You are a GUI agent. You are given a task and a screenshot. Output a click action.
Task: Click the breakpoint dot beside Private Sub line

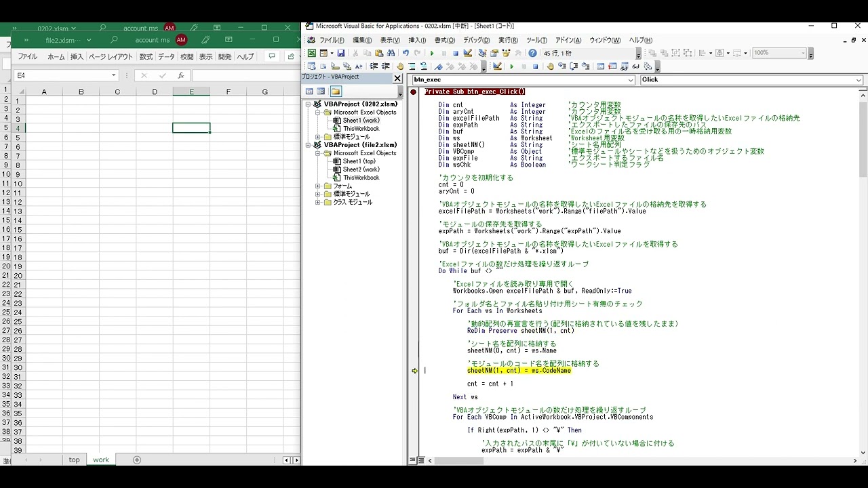tap(413, 92)
